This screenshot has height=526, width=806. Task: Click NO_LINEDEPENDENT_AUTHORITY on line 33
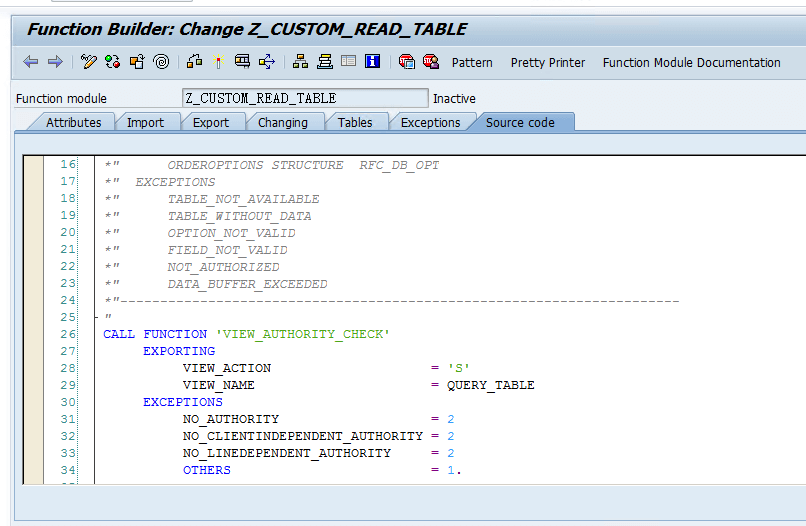[287, 453]
